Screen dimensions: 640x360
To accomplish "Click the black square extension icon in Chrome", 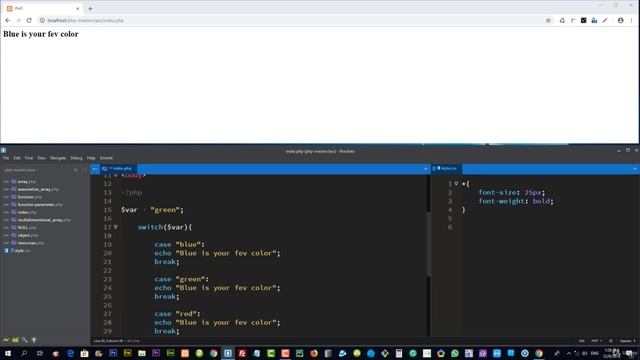I will (584, 20).
